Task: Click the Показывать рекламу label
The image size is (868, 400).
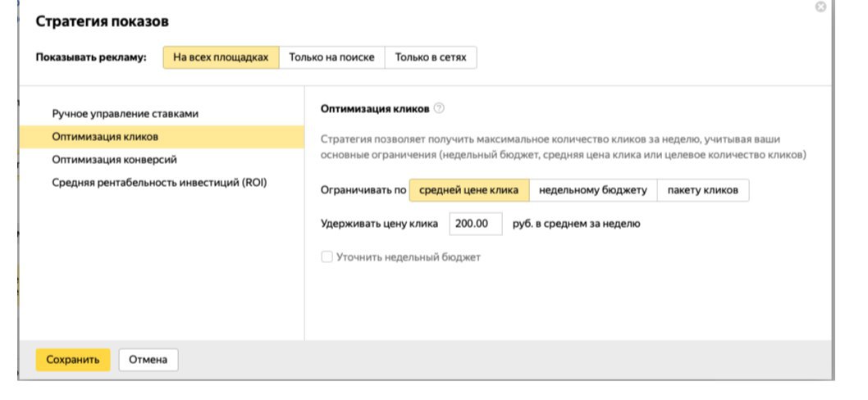Action: point(91,57)
